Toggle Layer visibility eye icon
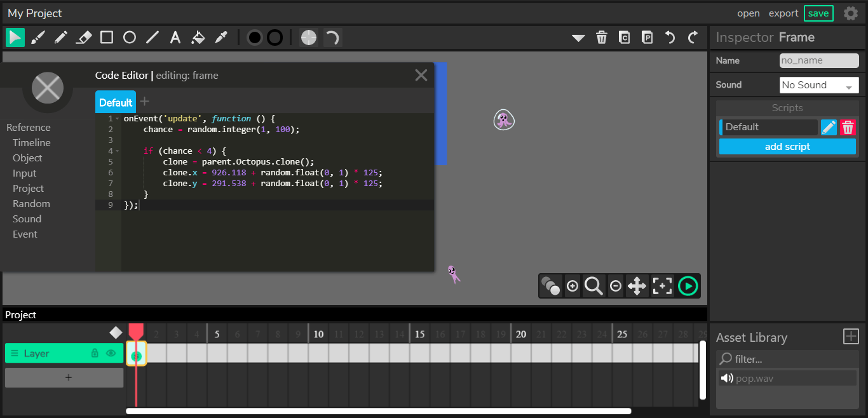This screenshot has height=418, width=868. [111, 353]
